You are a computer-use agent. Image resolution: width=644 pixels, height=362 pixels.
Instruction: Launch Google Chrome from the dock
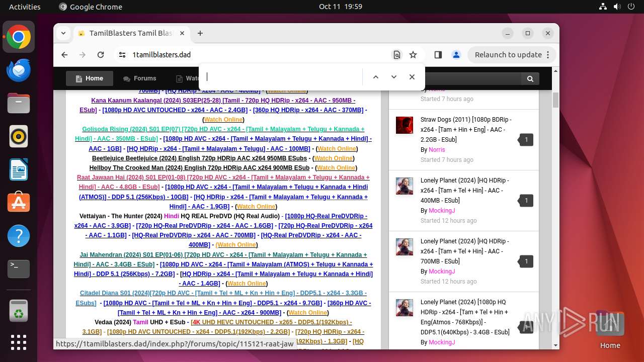pyautogui.click(x=19, y=37)
